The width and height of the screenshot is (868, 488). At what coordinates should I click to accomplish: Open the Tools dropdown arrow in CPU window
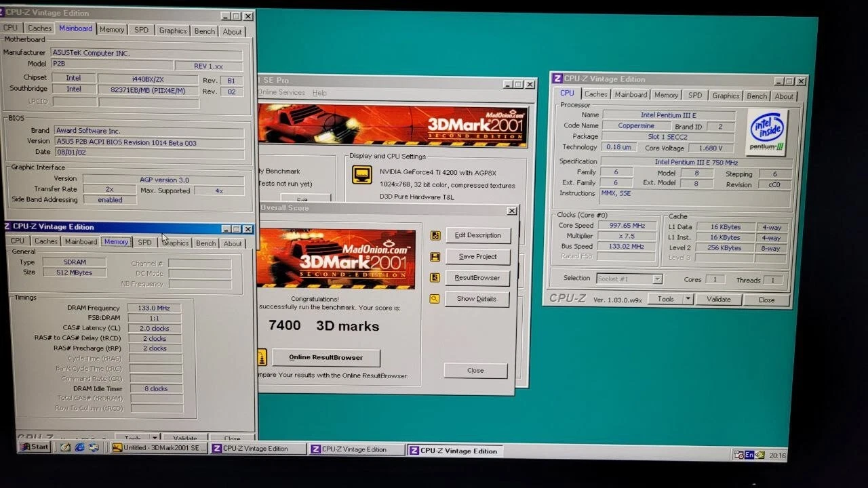click(688, 299)
